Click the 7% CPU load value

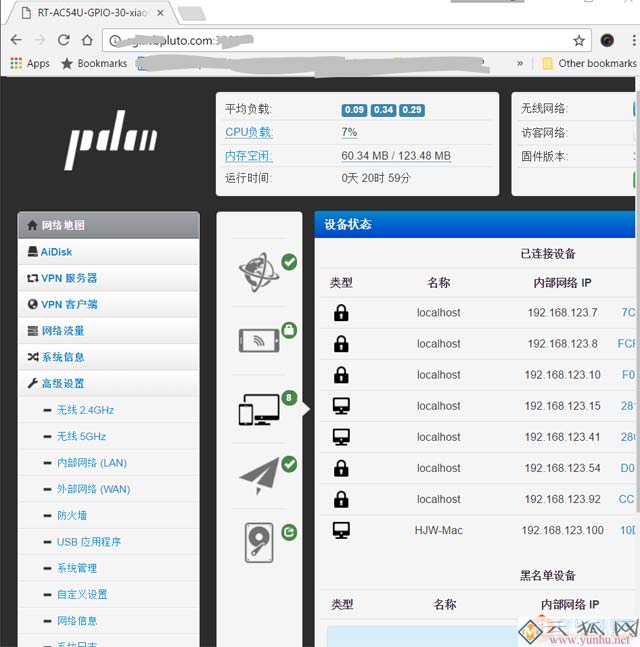349,132
